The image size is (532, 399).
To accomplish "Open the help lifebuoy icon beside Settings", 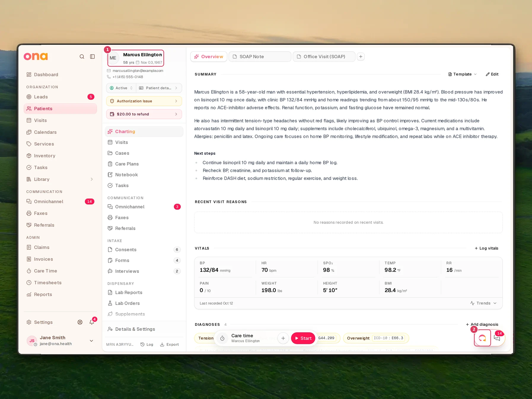I will coord(80,322).
